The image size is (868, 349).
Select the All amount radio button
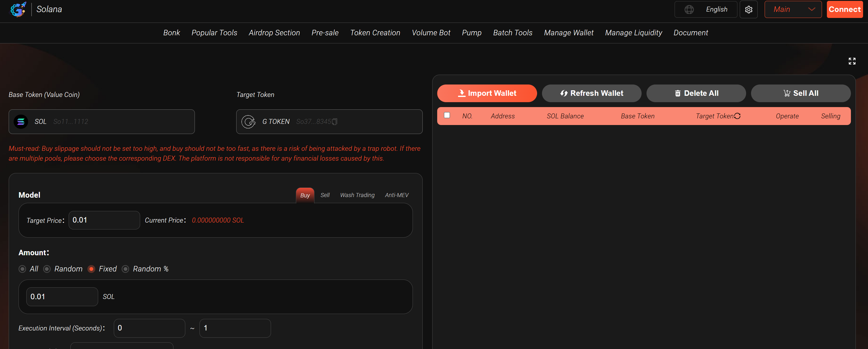[x=23, y=269]
